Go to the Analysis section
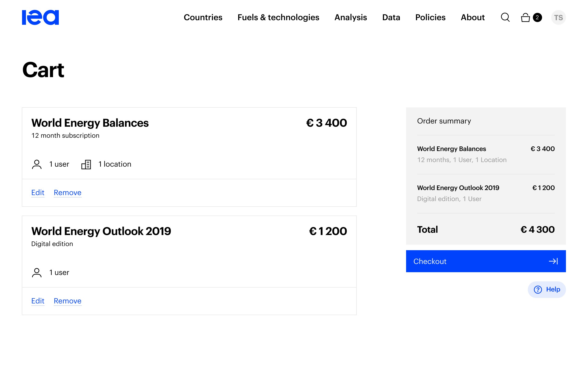 [x=351, y=17]
